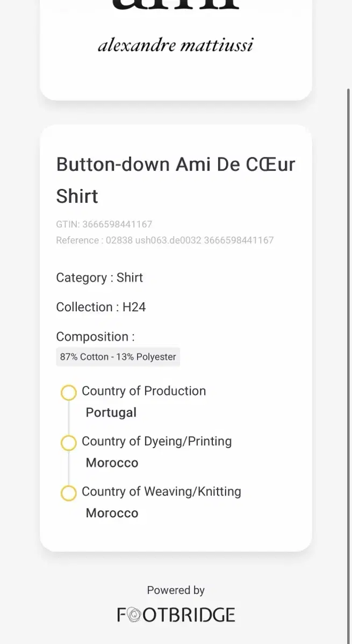Click the Country of Weaving/Knitting label

click(161, 492)
